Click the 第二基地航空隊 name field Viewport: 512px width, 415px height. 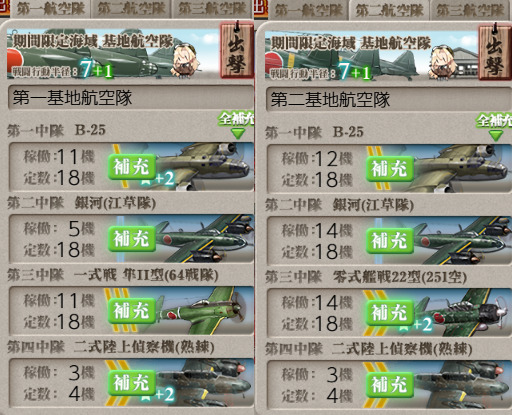(389, 100)
